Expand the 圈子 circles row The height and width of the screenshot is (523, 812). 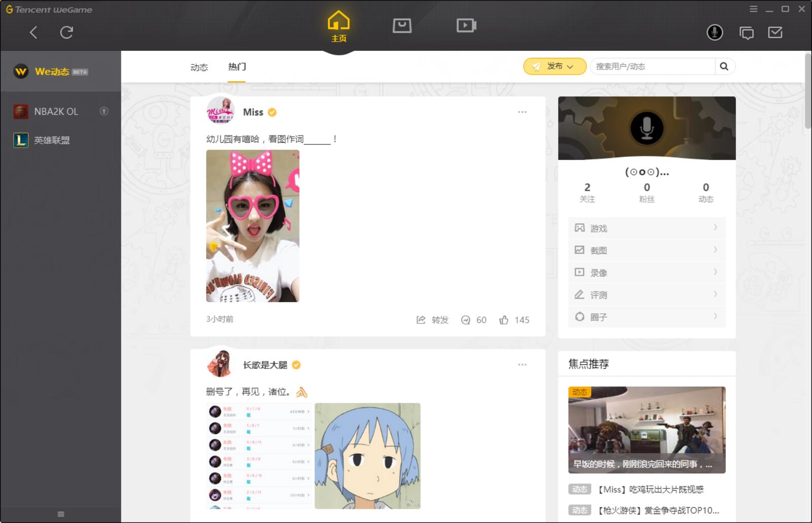647,317
